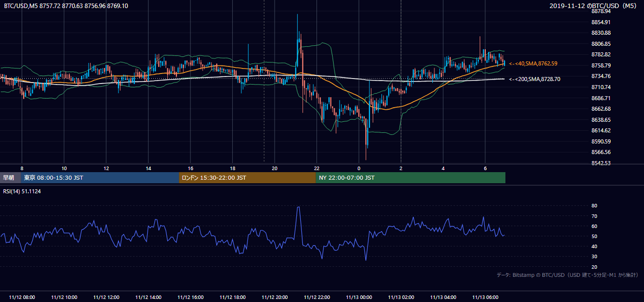
Task: Click hour label 16 on price chart axis
Action: pos(190,168)
